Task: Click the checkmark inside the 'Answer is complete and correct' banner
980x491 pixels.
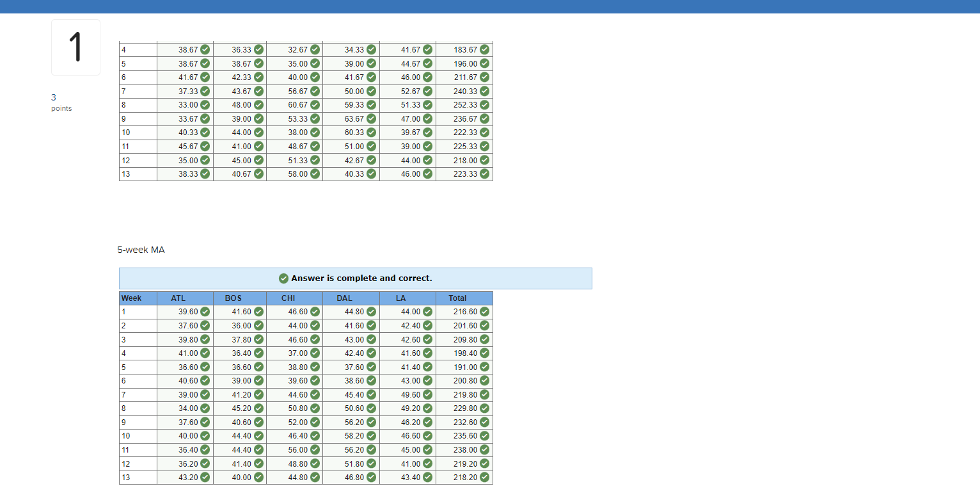Action: coord(283,278)
